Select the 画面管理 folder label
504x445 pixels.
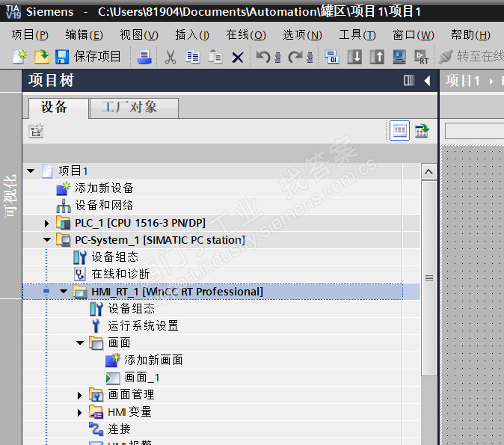(131, 395)
